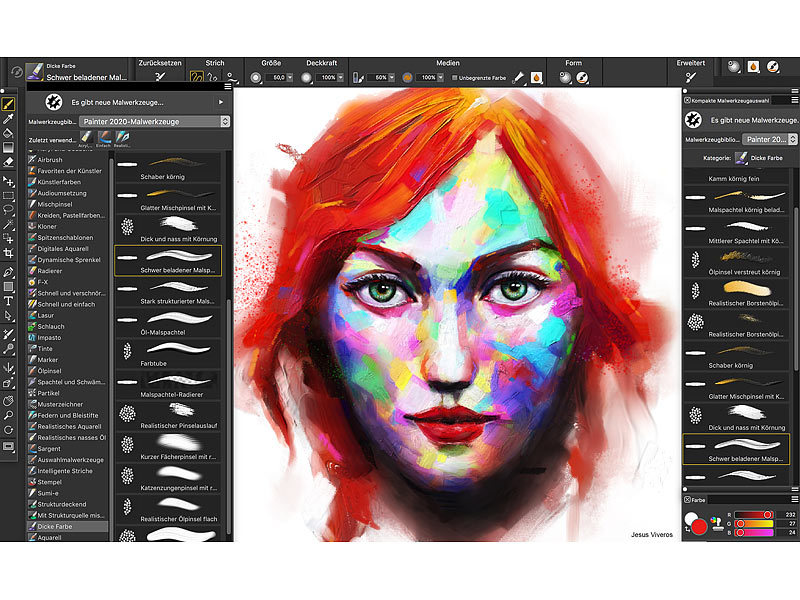Select Realistischer Ölpinsel flach variant

click(x=168, y=510)
